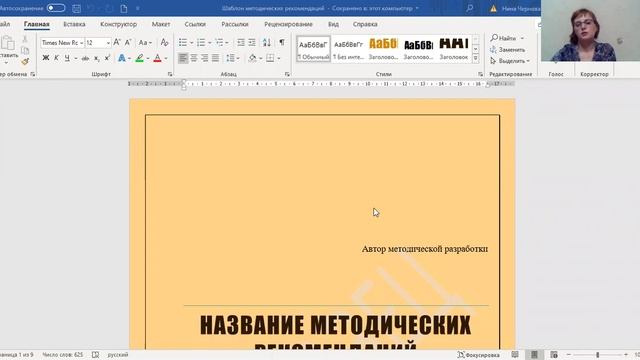The image size is (640, 360).
Task: Copy selection with the copy icon
Action: tap(25, 51)
